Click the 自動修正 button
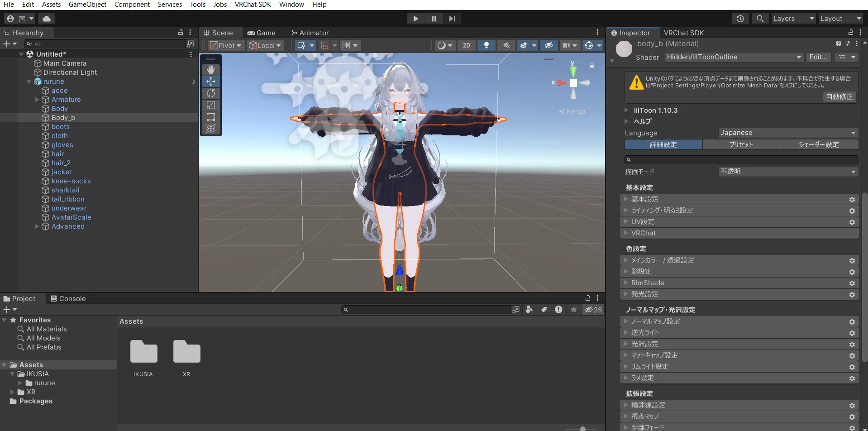 tap(839, 96)
